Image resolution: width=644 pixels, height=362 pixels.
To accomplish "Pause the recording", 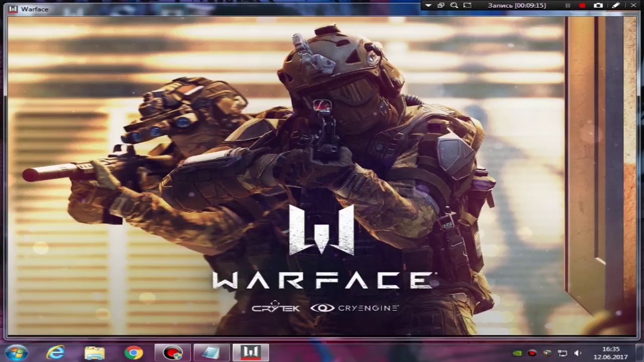I will [569, 6].
